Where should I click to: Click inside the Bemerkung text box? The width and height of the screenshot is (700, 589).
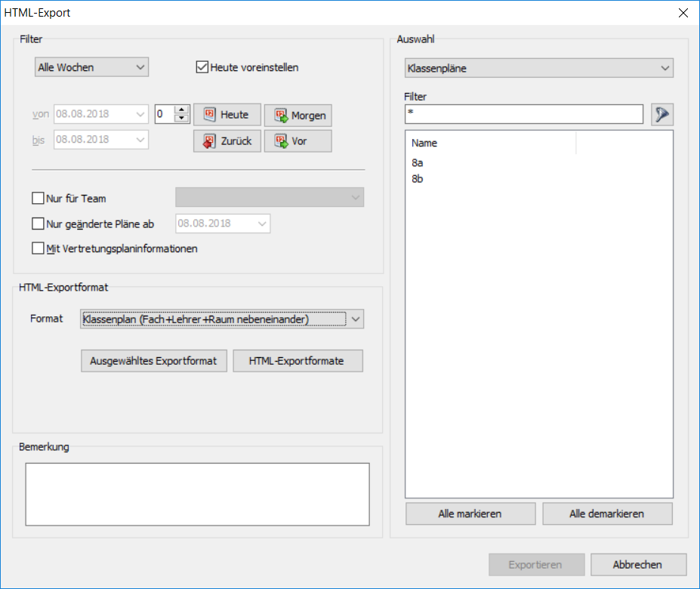coord(197,494)
